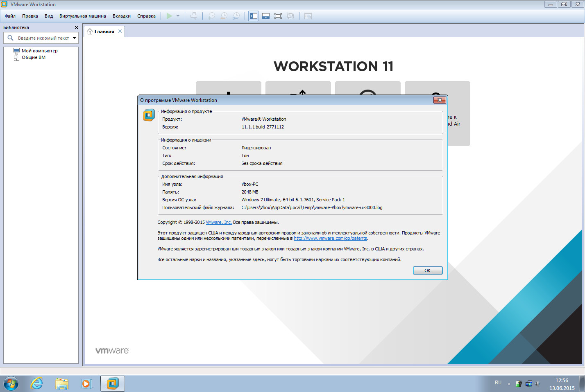This screenshot has height=392, width=585.
Task: Toggle the thumbnail bar toolbar icon
Action: (x=266, y=16)
